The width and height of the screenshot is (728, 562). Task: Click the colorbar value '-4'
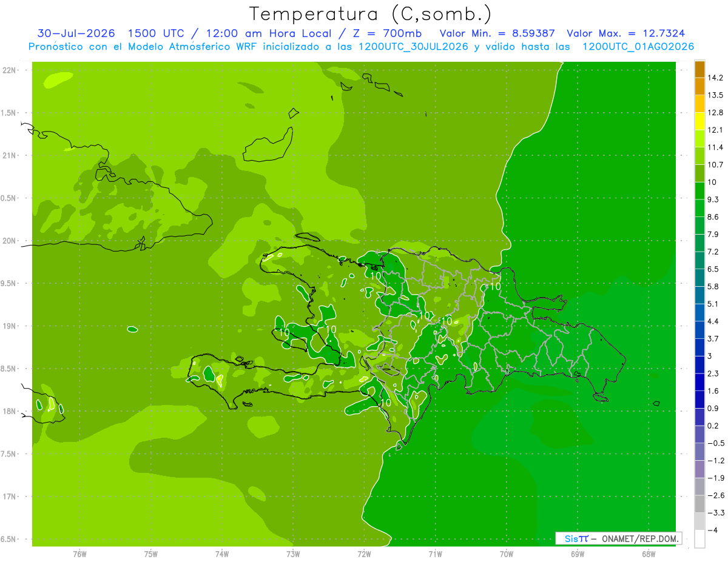pyautogui.click(x=713, y=530)
